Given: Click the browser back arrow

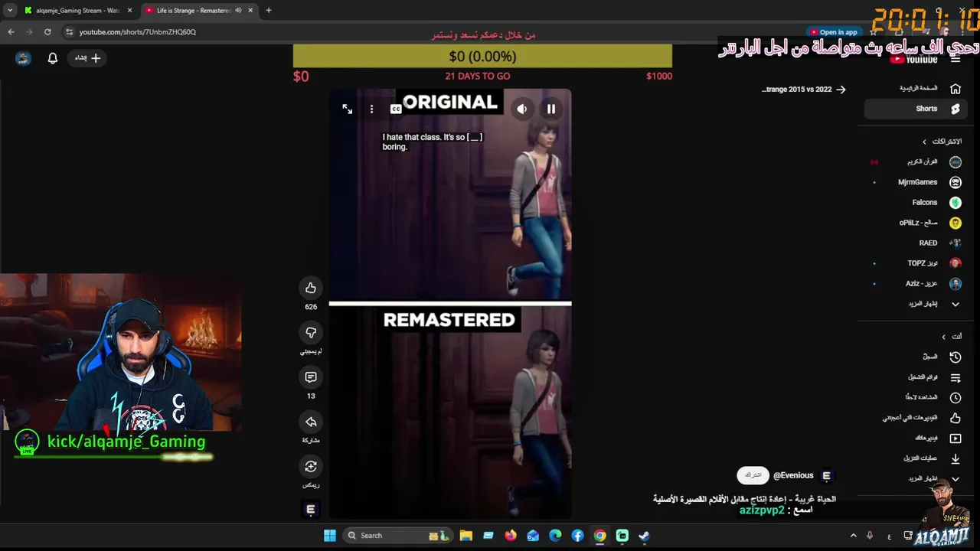Looking at the screenshot, I should [11, 32].
